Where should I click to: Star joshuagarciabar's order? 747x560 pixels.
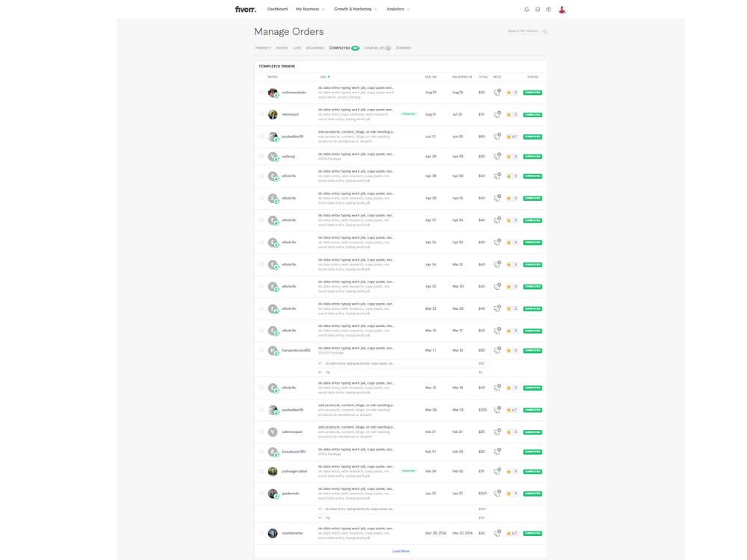point(261,471)
